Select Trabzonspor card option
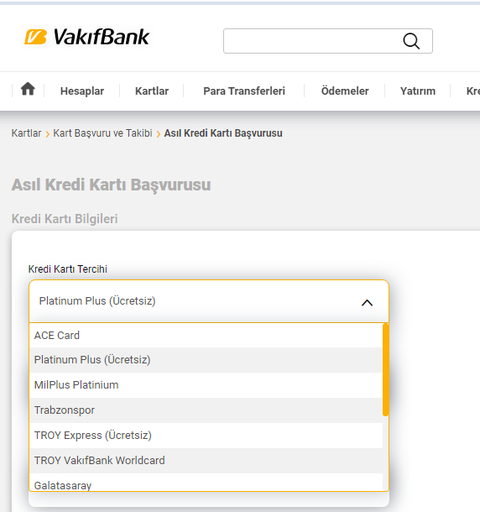Image resolution: width=480 pixels, height=512 pixels. tap(206, 410)
